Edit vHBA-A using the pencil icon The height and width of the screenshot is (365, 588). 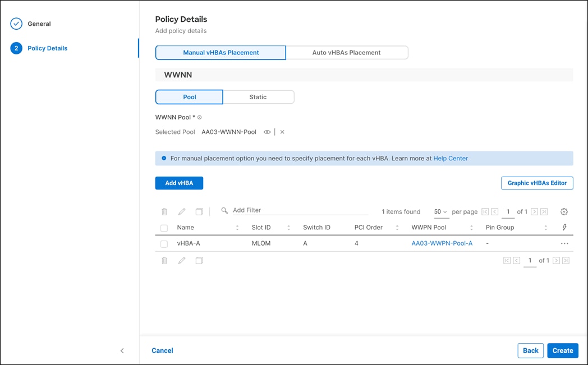pyautogui.click(x=181, y=211)
